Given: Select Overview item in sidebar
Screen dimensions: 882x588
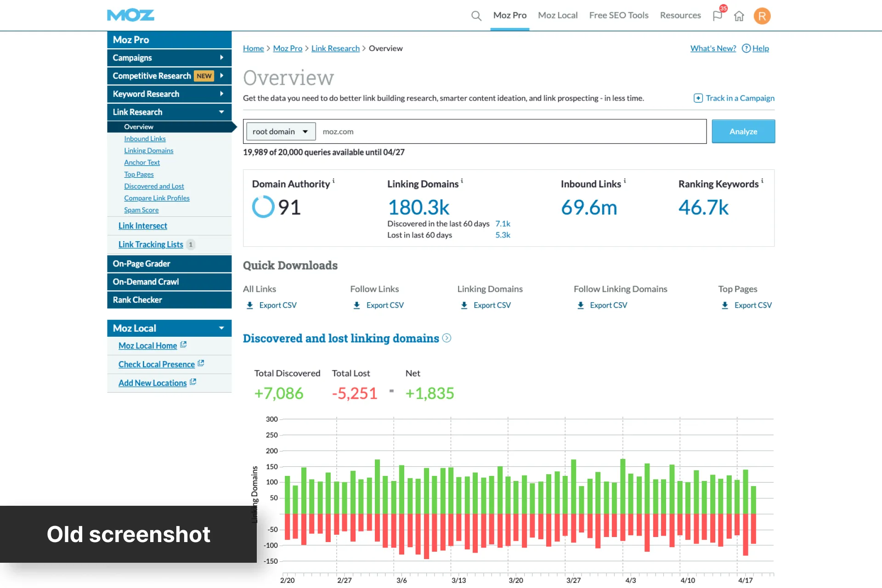Looking at the screenshot, I should click(169, 127).
